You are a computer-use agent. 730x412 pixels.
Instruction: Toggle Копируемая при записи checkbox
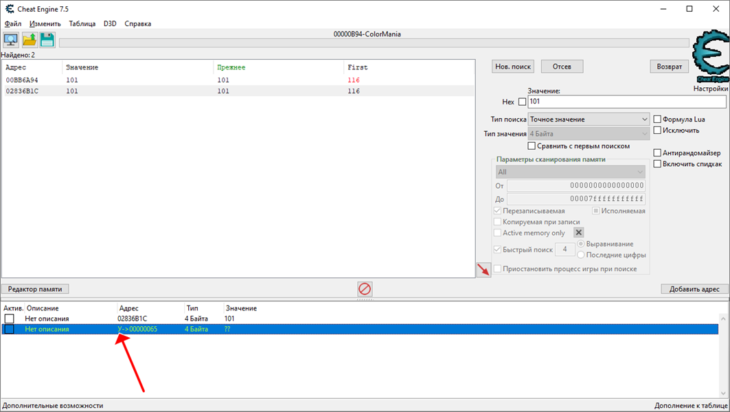tap(497, 222)
